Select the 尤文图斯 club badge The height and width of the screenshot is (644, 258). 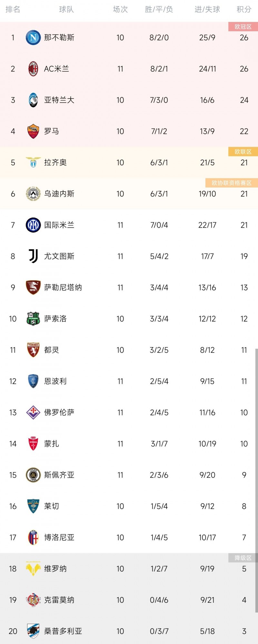tap(33, 256)
